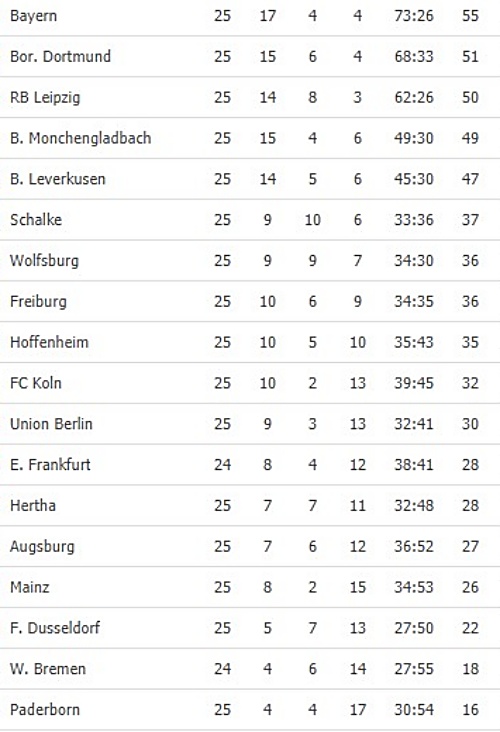Click F. Dusseldorf in the table

pyautogui.click(x=55, y=628)
